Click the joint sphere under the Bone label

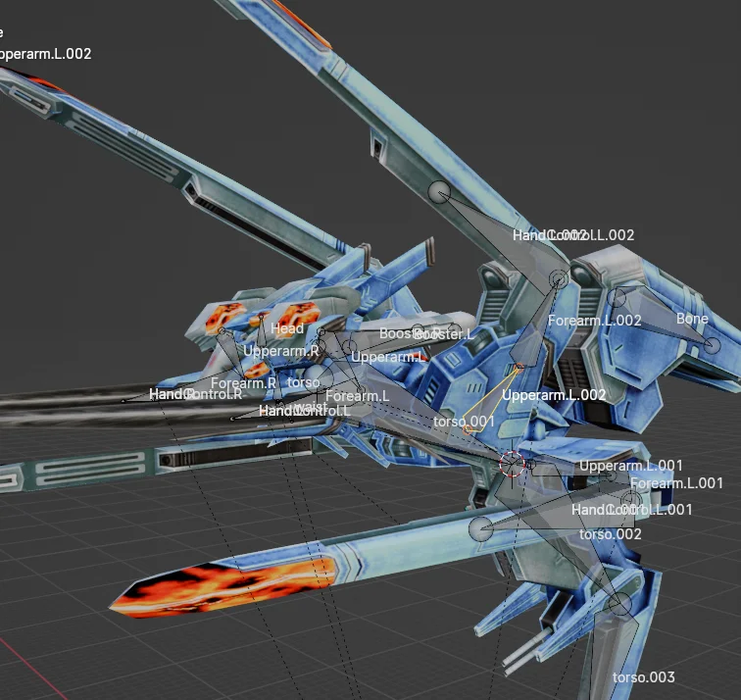pyautogui.click(x=713, y=345)
